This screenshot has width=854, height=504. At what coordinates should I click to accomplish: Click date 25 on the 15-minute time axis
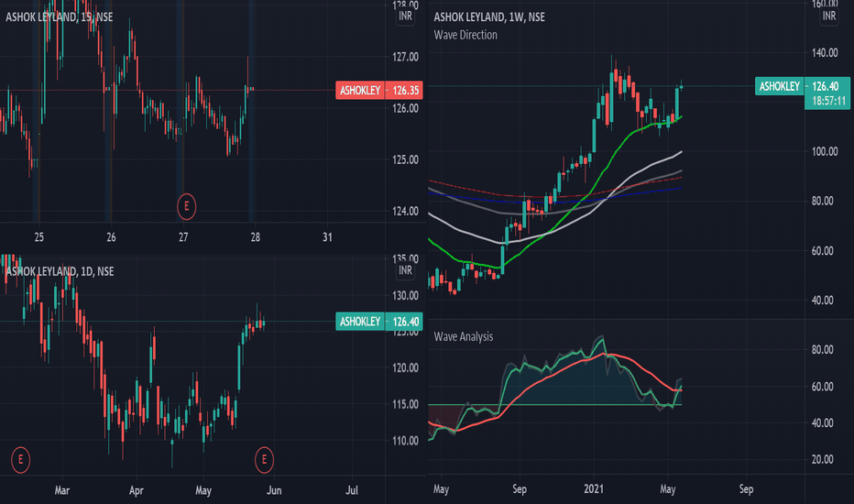click(38, 237)
